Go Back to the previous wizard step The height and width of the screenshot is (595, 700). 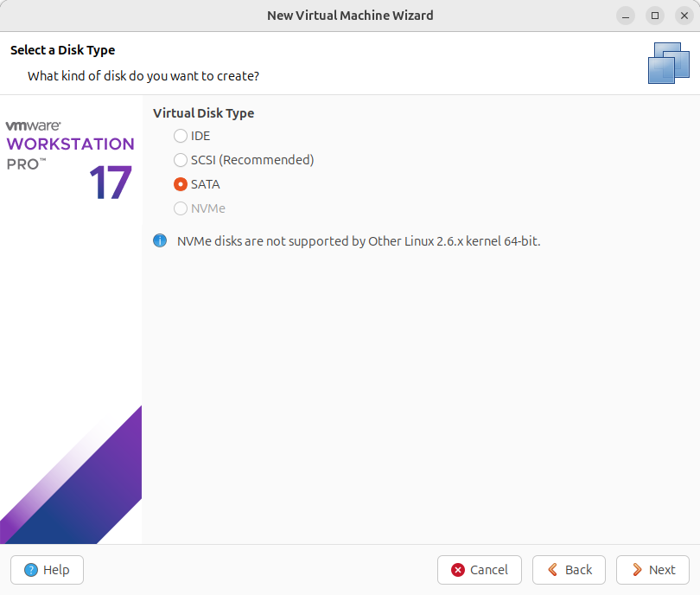569,570
